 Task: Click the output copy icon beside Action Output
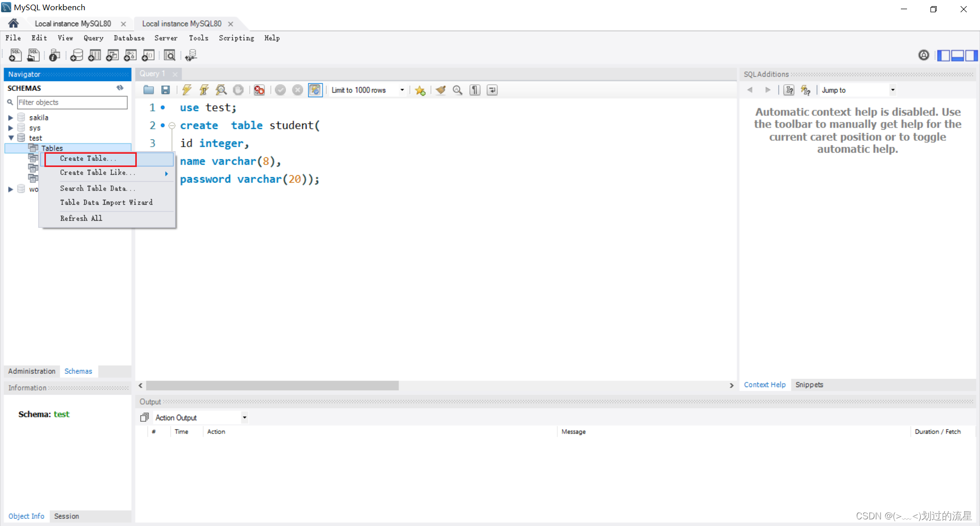(144, 418)
